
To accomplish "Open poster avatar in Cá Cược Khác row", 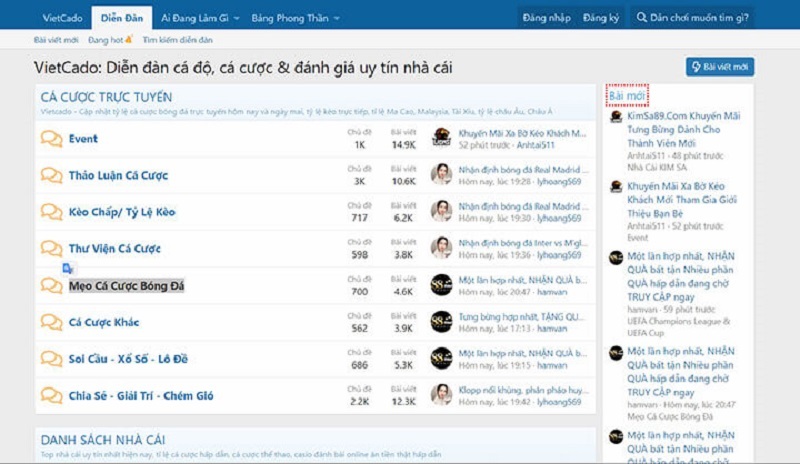I will click(441, 322).
